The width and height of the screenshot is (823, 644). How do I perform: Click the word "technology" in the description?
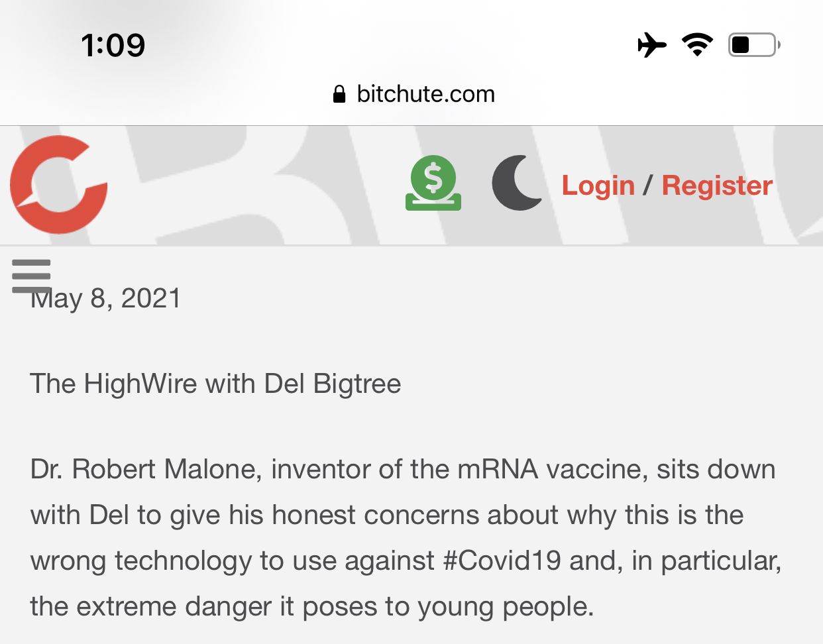[183, 561]
